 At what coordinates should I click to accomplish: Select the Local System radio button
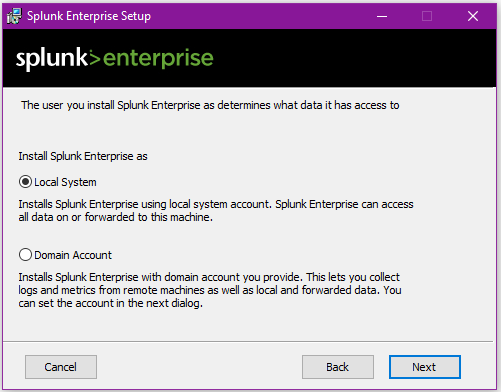point(25,182)
